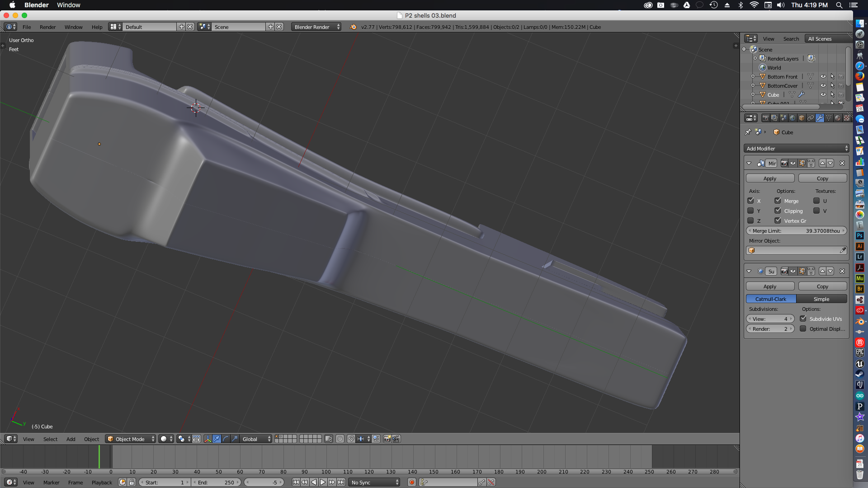Screen dimensions: 868x488
Task: Open the Object Mode selector
Action: pos(131,439)
